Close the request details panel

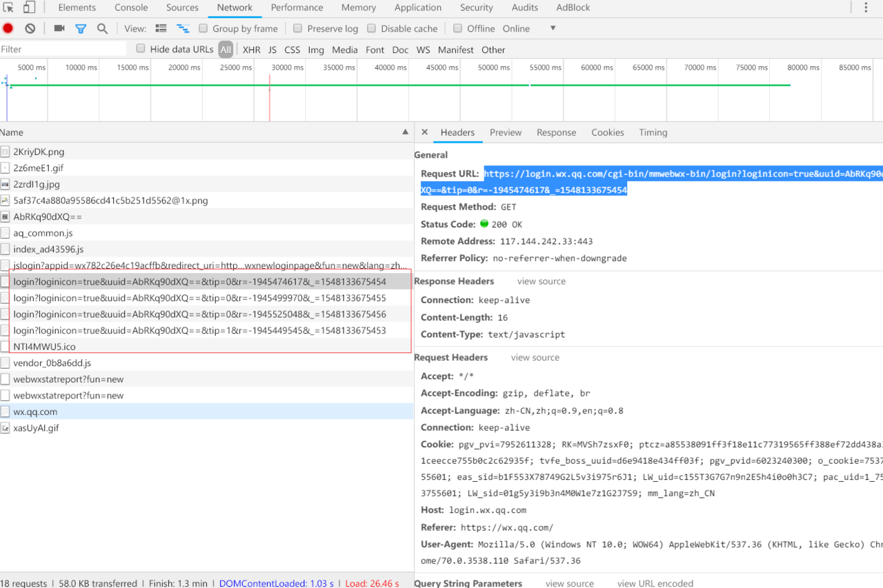[x=424, y=132]
